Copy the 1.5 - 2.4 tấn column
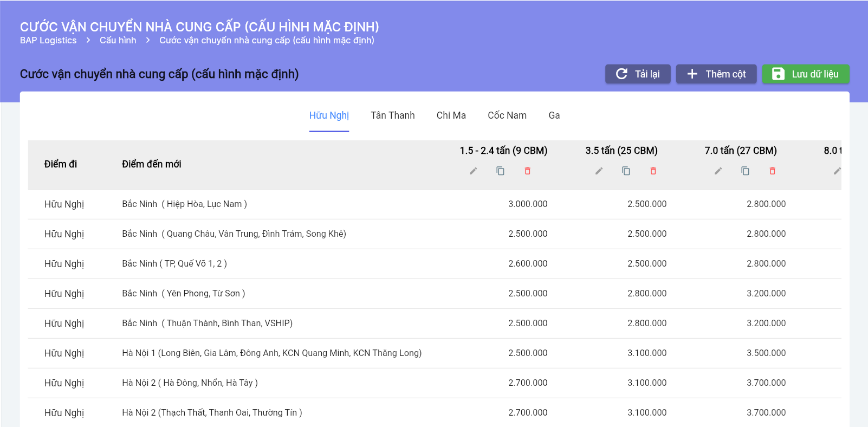 [x=500, y=171]
